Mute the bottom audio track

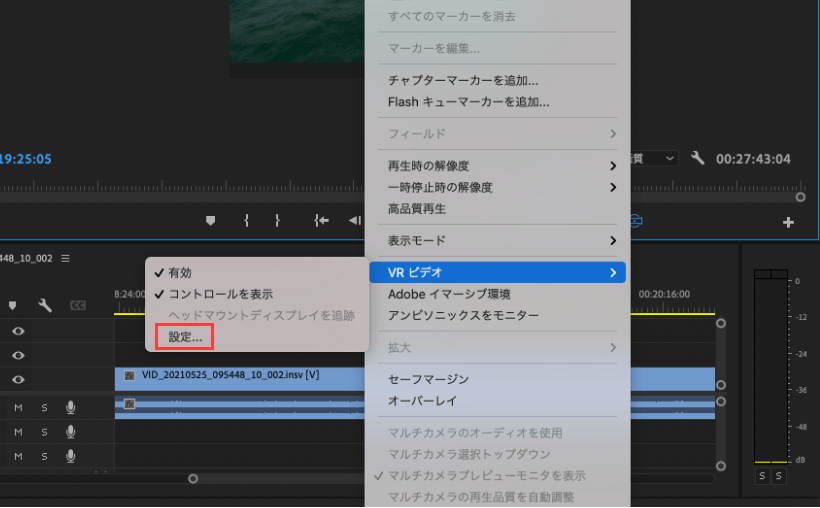[x=18, y=457]
